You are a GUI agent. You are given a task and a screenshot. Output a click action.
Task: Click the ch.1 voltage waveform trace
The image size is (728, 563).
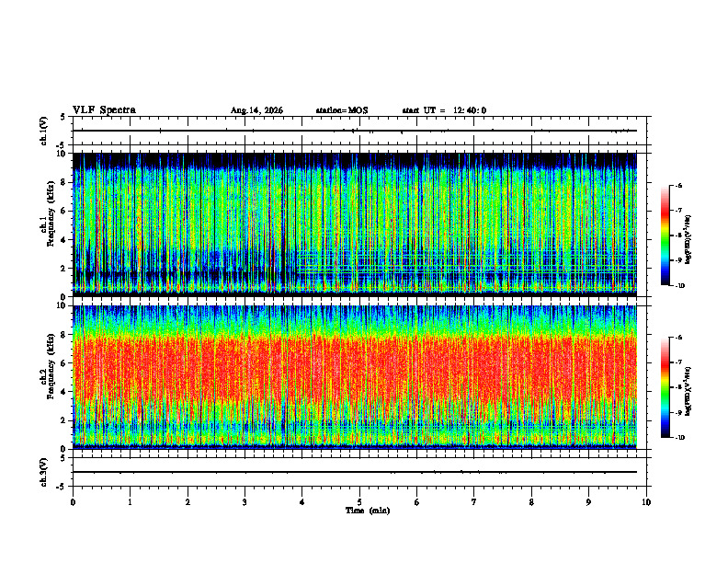[355, 131]
